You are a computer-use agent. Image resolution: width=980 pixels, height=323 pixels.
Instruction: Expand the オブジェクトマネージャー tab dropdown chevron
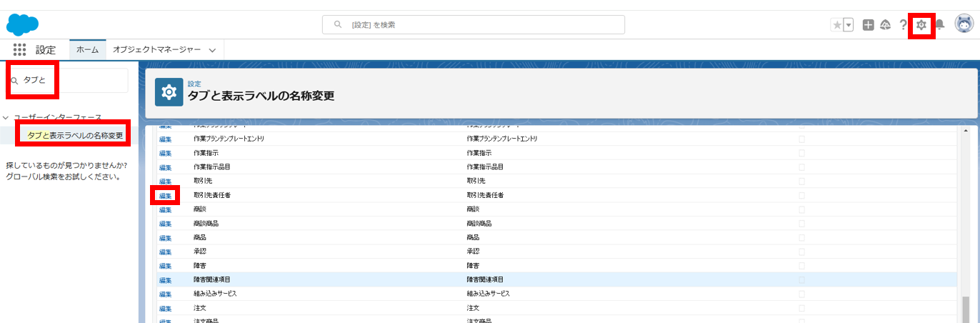212,50
